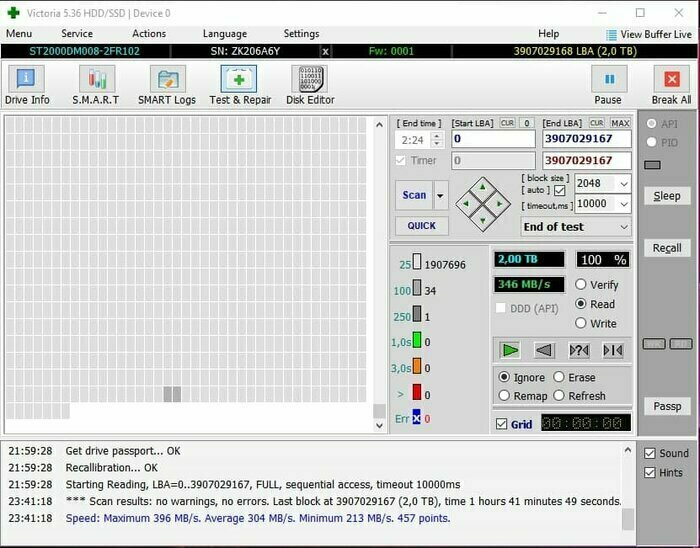Click the block map scrollbar down arrow
The image size is (700, 548).
[x=379, y=425]
